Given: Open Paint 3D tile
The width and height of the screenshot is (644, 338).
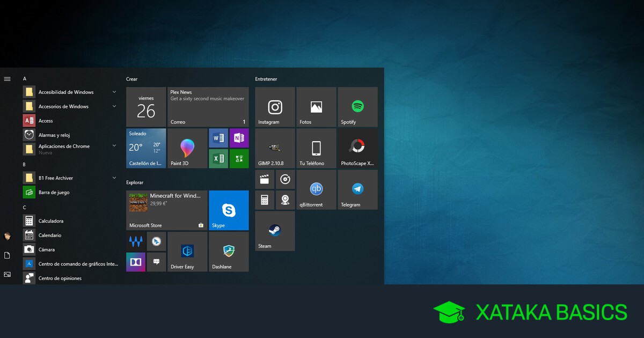Looking at the screenshot, I should click(x=187, y=148).
